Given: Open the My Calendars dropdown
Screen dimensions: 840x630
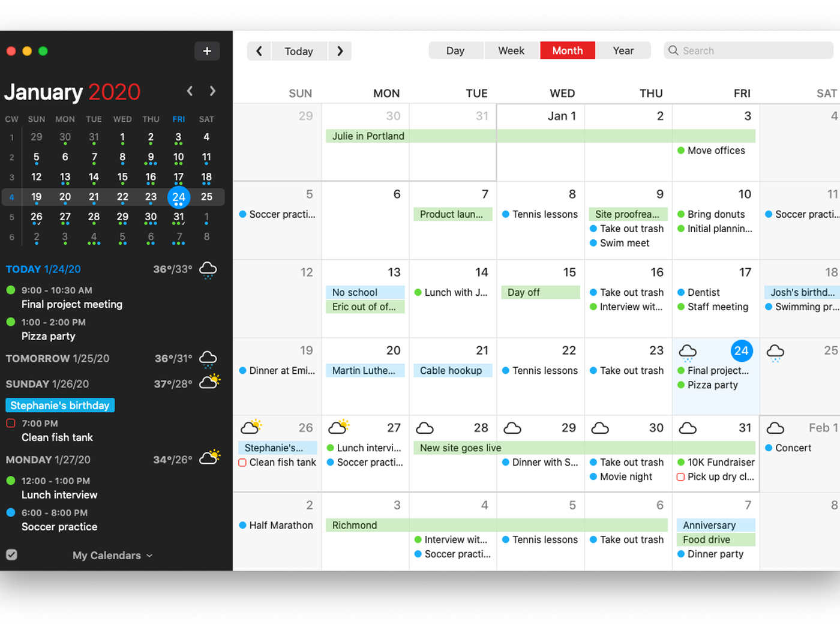Looking at the screenshot, I should point(112,555).
